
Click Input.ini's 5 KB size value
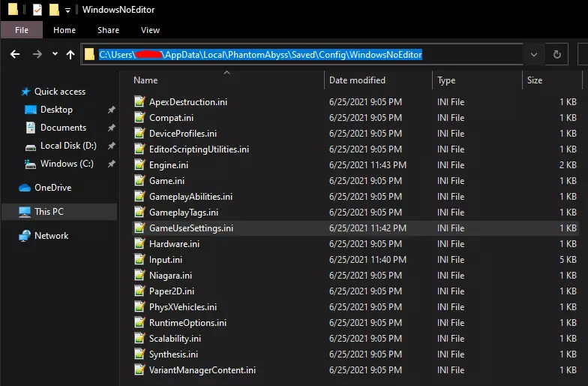pyautogui.click(x=568, y=260)
